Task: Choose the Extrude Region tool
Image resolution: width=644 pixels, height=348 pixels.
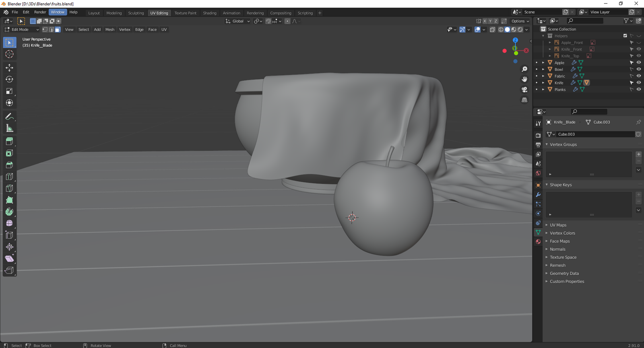Action: [9, 141]
